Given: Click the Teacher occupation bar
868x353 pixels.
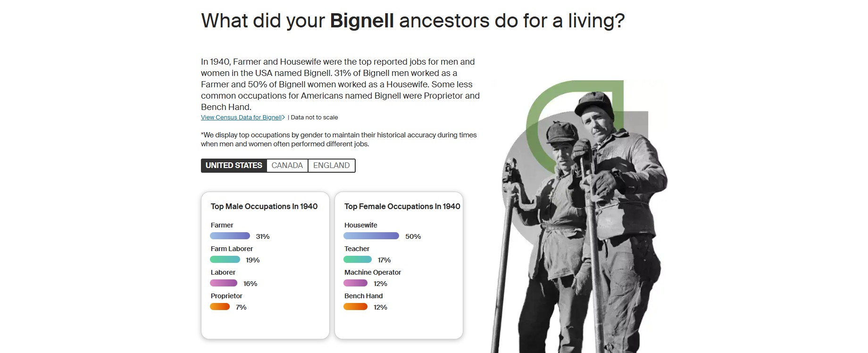Looking at the screenshot, I should point(359,259).
